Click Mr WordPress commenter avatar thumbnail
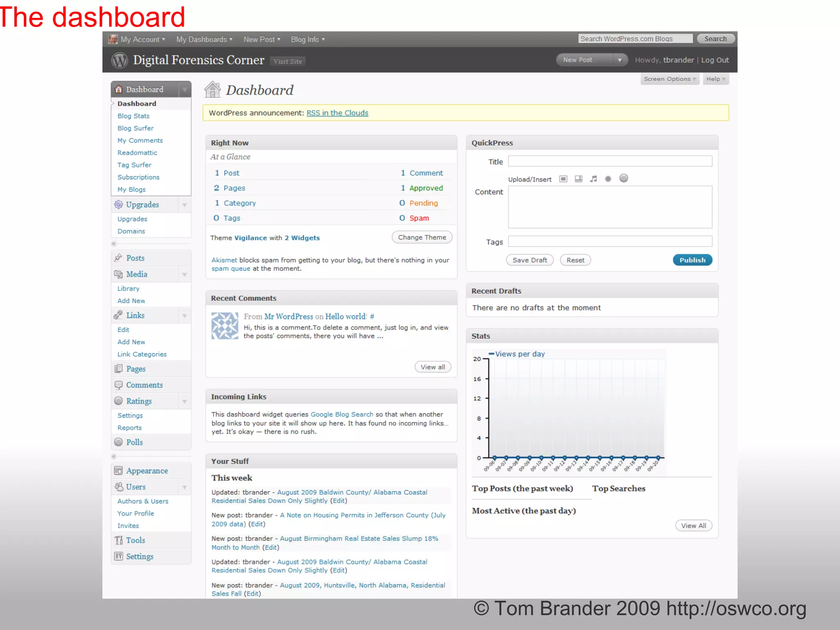840x630 pixels. coord(225,326)
